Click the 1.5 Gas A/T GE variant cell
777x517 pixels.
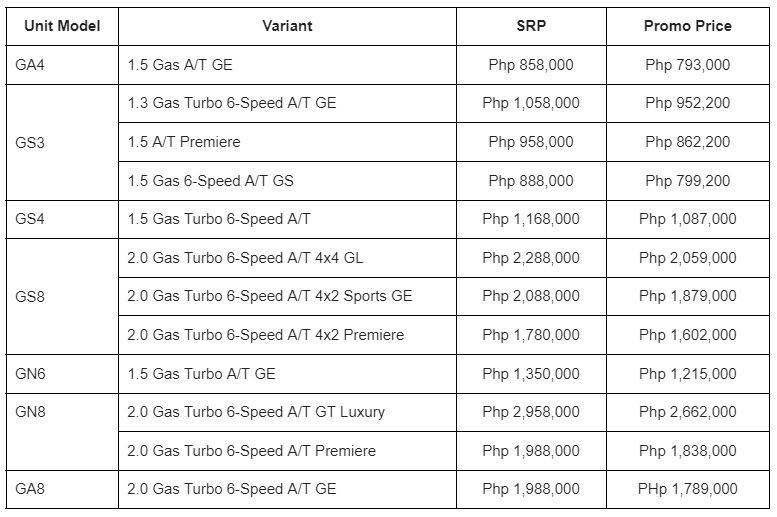tap(287, 65)
